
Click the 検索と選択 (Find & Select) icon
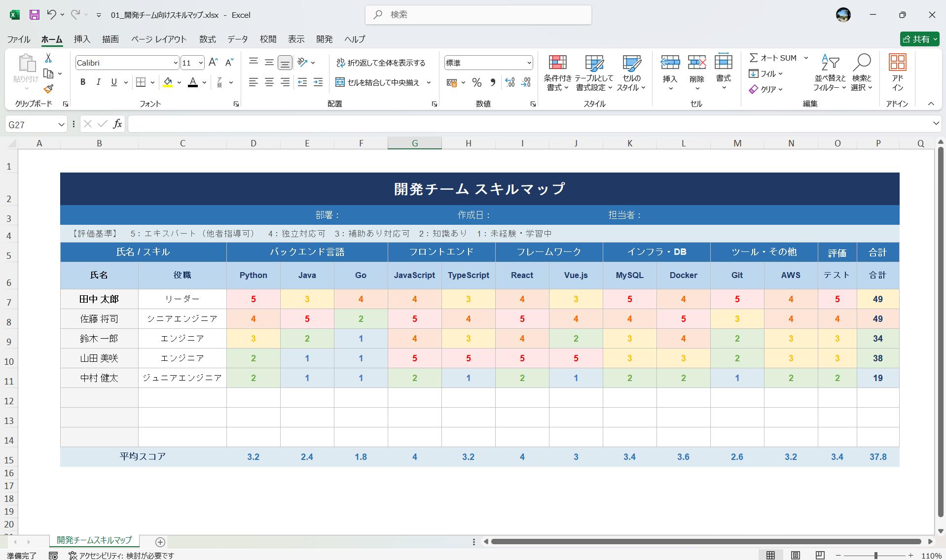[x=862, y=73]
